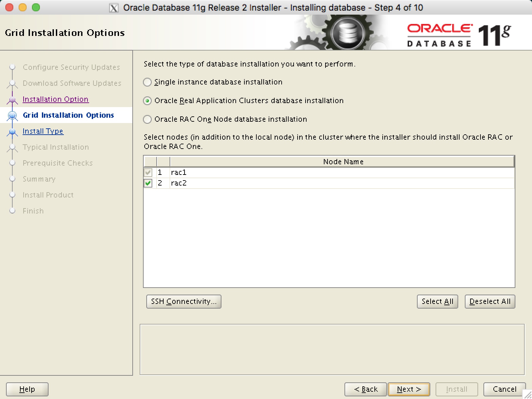Choose Oracle RAC One Node database installation
532x399 pixels.
point(147,119)
